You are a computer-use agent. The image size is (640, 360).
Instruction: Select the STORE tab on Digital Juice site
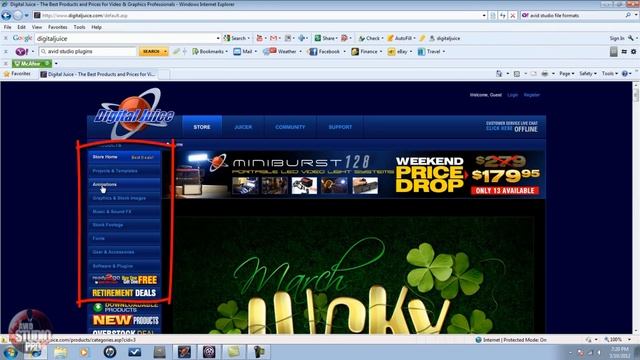(x=202, y=127)
